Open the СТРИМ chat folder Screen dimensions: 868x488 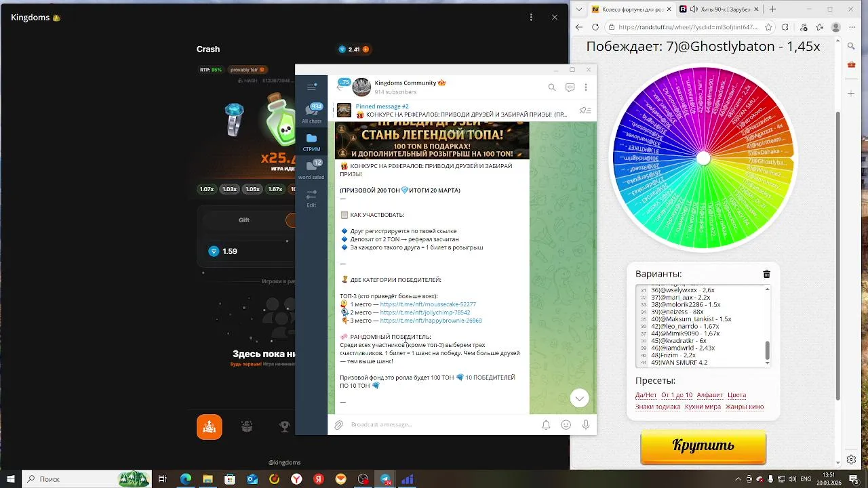click(x=311, y=142)
